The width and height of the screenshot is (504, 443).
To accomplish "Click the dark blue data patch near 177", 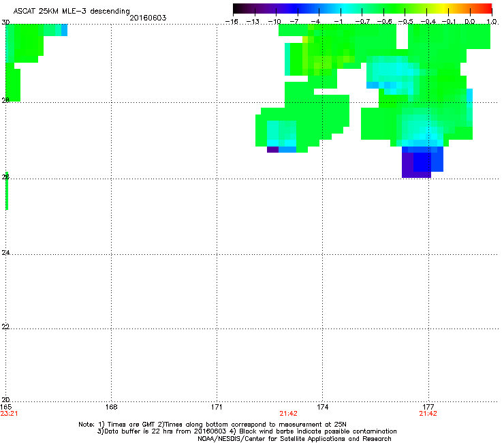I will coord(423,162).
